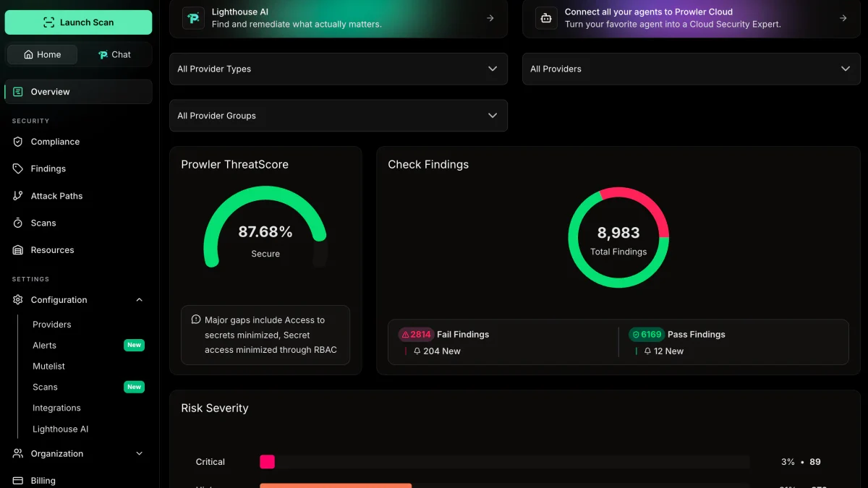Open Alerts under Configuration
The image size is (868, 488).
44,346
